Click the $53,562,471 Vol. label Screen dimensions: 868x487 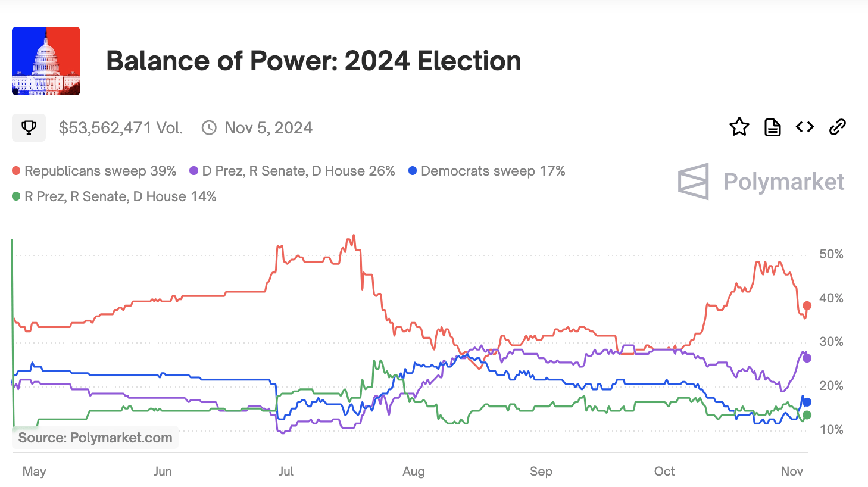click(x=121, y=127)
